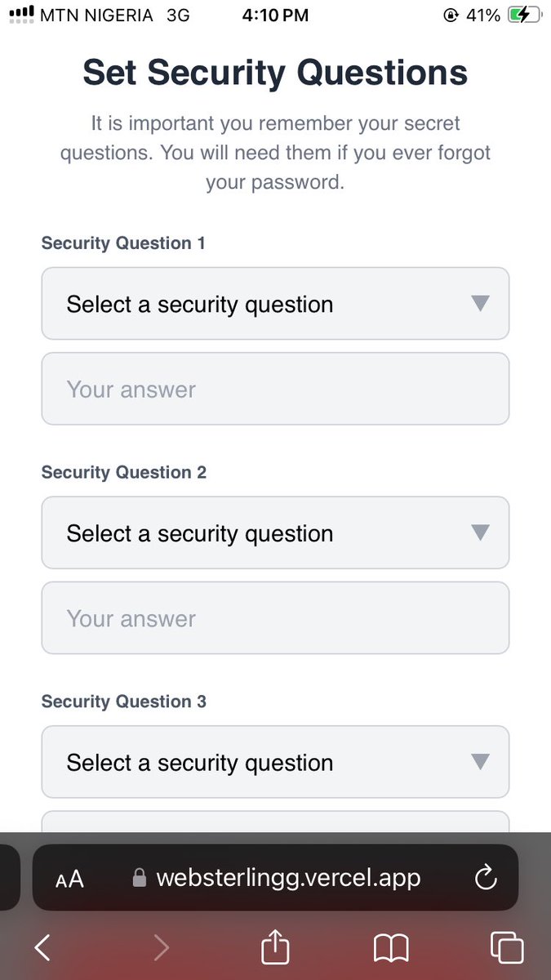Open Security Question 1 dropdown

pos(275,304)
